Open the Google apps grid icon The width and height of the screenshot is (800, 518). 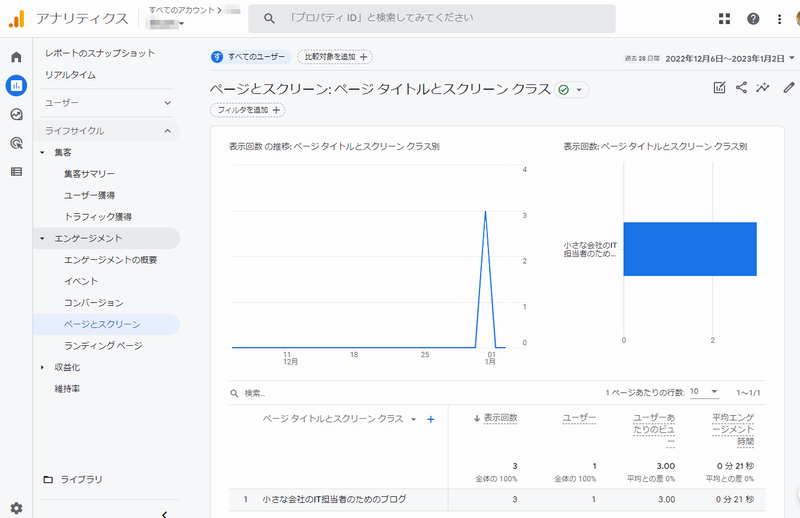(x=724, y=19)
